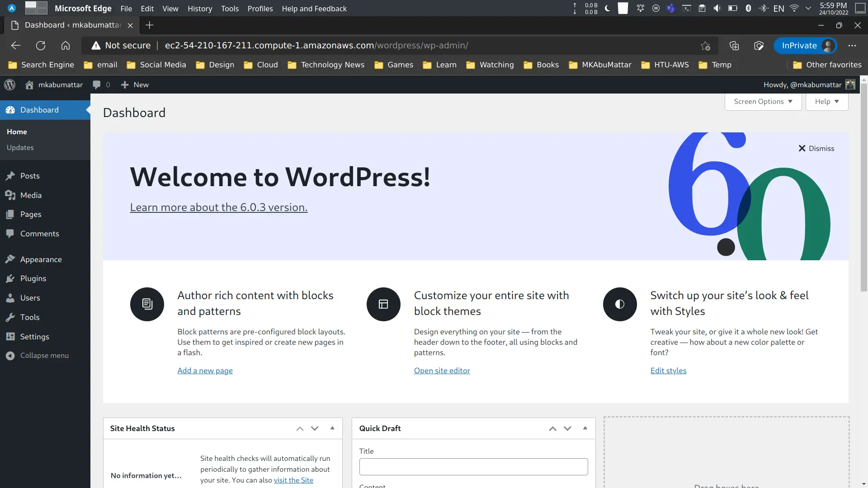868x488 pixels.
Task: Open Users management section
Action: 30,297
